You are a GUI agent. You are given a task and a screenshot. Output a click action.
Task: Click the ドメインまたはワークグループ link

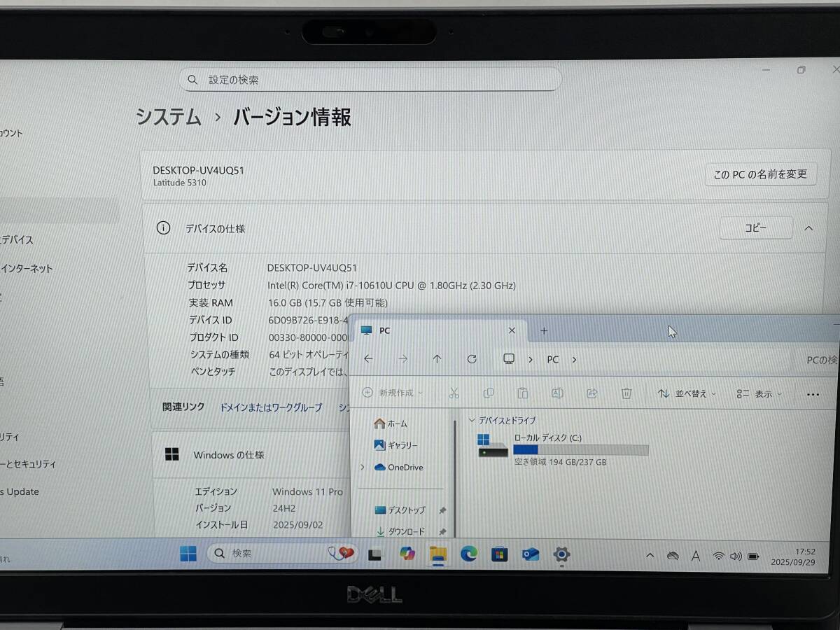tap(270, 407)
